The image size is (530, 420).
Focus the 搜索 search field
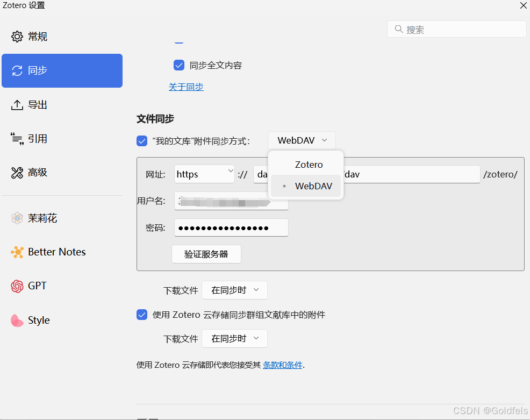point(457,30)
